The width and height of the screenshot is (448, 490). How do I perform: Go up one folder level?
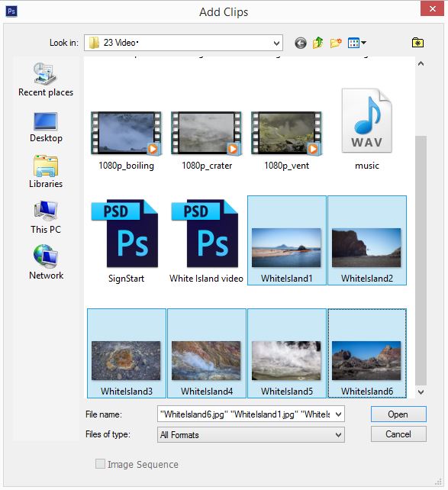click(x=317, y=43)
